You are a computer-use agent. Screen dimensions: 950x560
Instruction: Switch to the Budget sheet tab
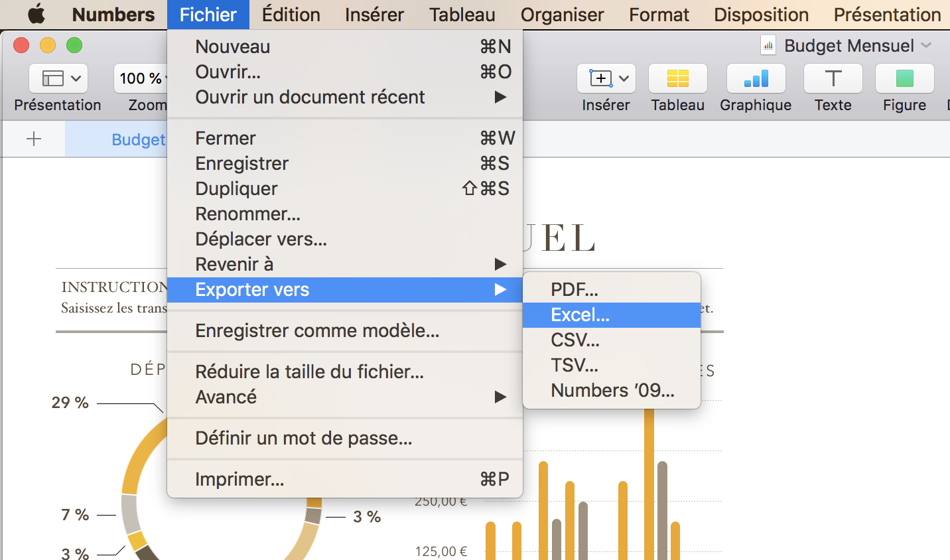(137, 139)
